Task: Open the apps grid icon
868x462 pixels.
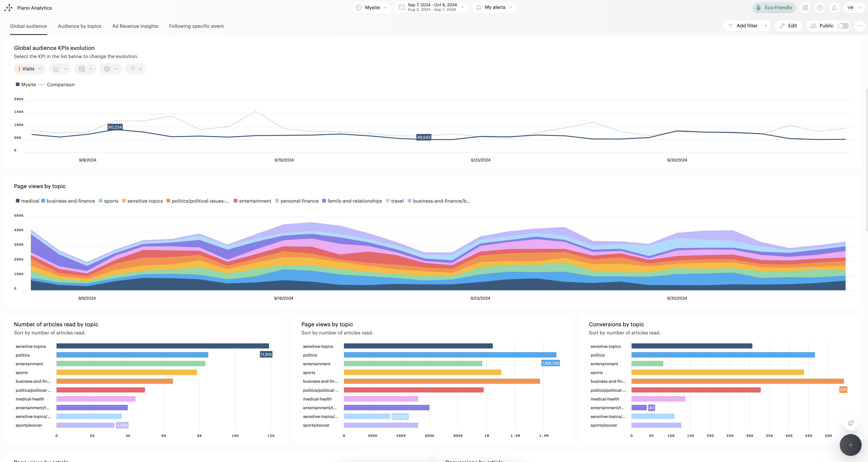Action: 805,8
